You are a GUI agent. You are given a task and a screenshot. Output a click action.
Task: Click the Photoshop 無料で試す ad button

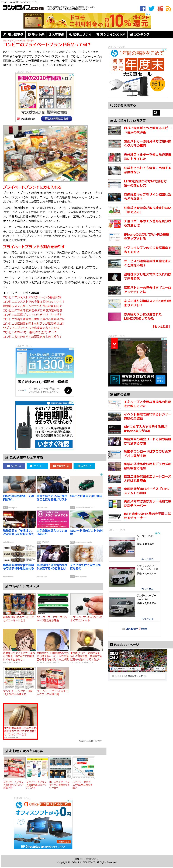click(x=160, y=379)
